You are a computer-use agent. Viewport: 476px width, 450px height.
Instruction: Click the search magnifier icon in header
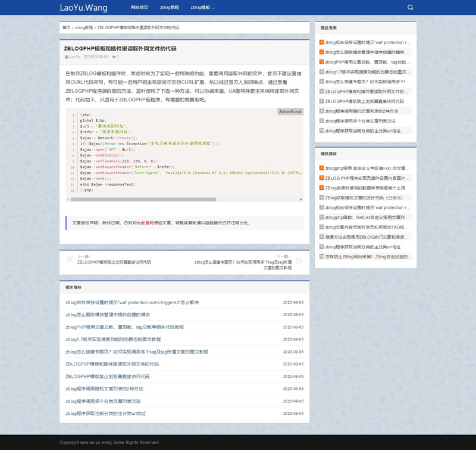point(410,7)
